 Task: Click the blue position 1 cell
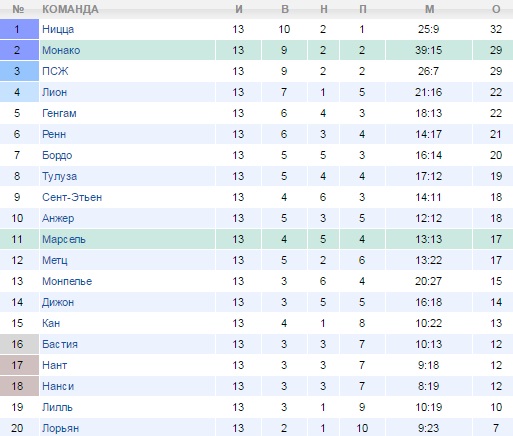pyautogui.click(x=19, y=29)
